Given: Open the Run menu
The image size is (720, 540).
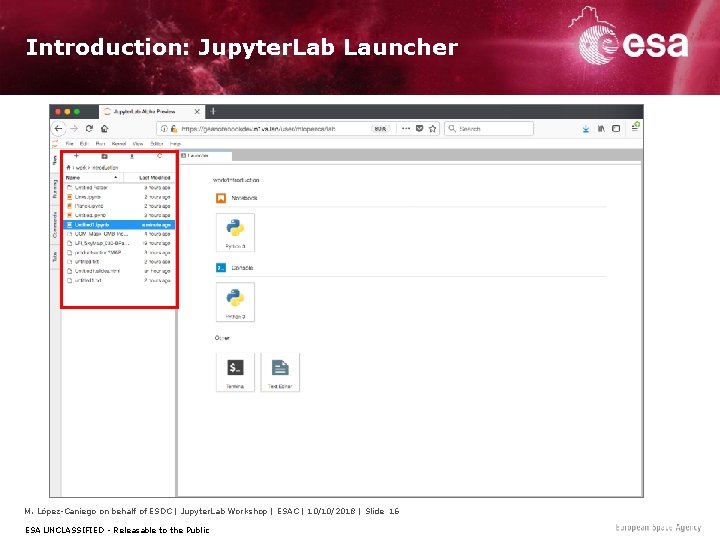Looking at the screenshot, I should pos(100,144).
